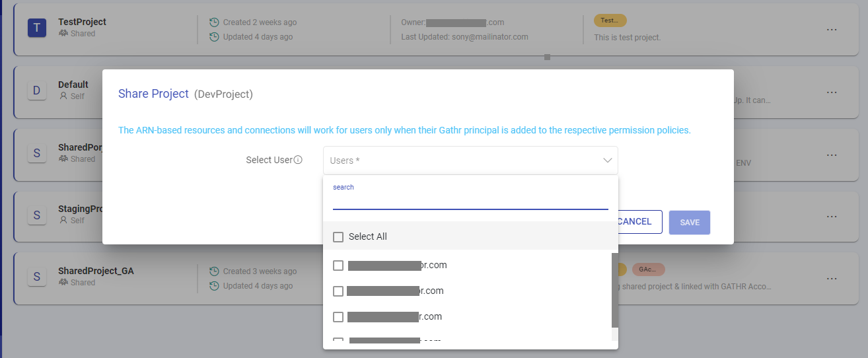Open the three-dot menu for TestProject
868x358 pixels.
(x=832, y=30)
